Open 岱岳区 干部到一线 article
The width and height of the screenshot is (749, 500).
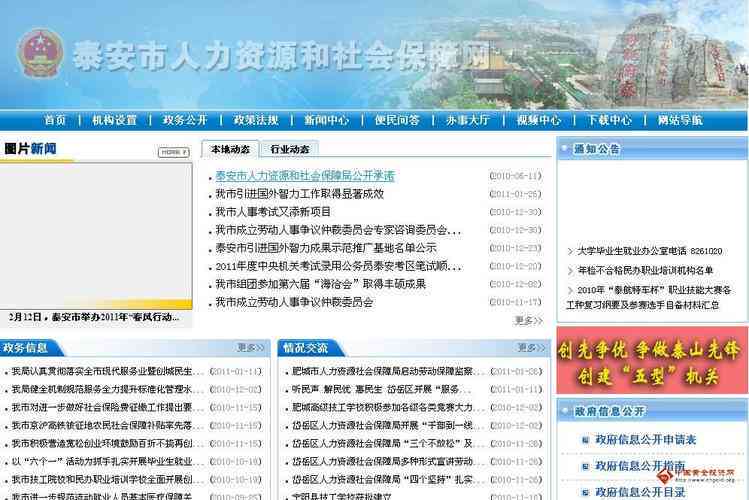coord(388,426)
